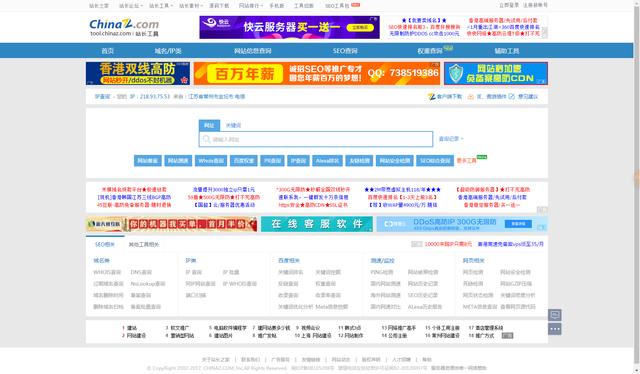Click 站长之家 in the top bar
Viewport: 640px width, 374px height.
point(99,6)
